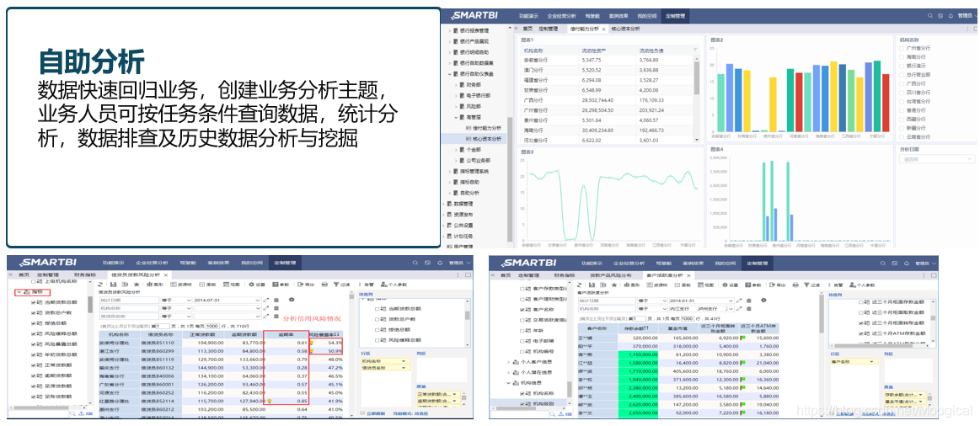Check 贷款总户数 in loan risk window 待选列 panel
The height and width of the screenshot is (426, 980).
[x=377, y=318]
